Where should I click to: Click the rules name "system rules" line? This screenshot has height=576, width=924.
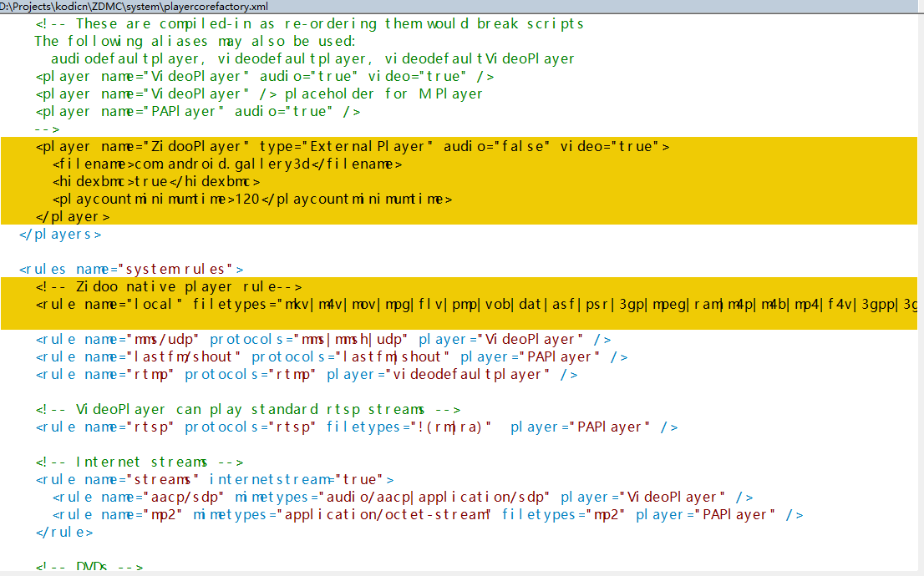click(131, 269)
